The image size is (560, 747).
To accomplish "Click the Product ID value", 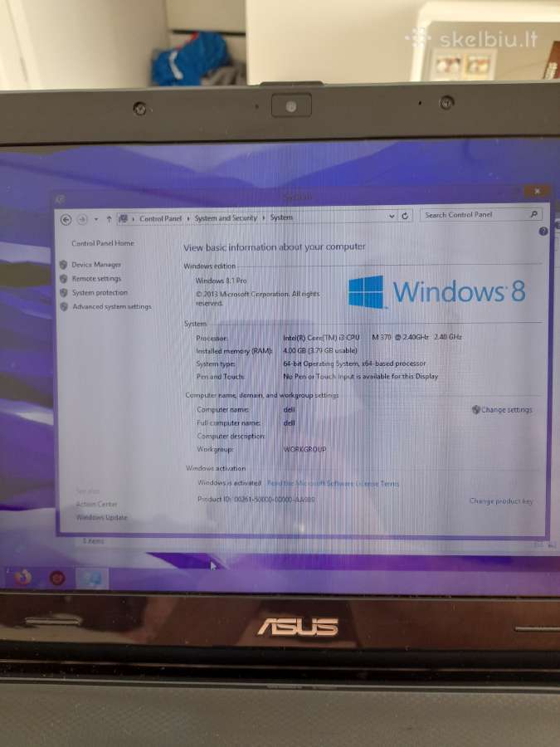I will pyautogui.click(x=275, y=500).
